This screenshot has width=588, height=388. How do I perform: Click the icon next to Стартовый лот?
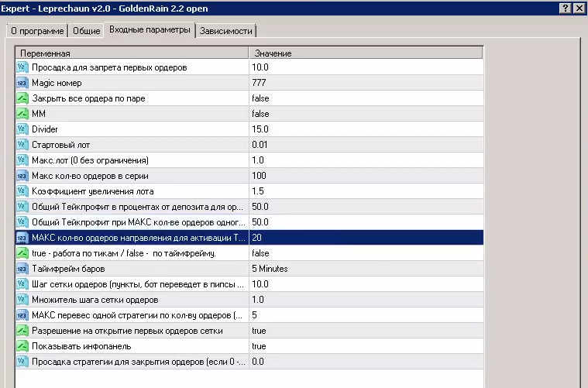[x=22, y=145]
